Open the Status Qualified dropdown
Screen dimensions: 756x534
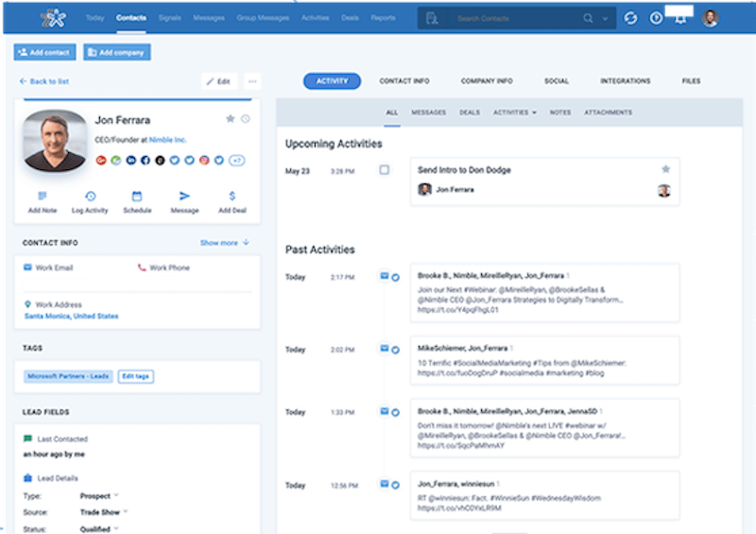(99, 528)
